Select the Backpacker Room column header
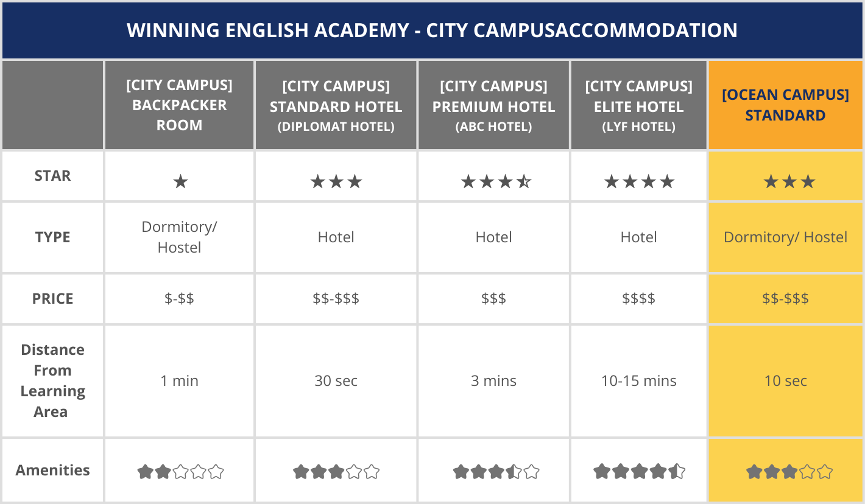This screenshot has height=504, width=865. tap(179, 105)
